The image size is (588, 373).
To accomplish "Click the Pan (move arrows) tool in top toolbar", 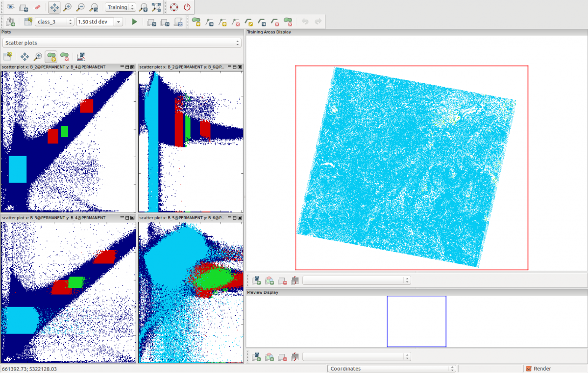I will [54, 7].
